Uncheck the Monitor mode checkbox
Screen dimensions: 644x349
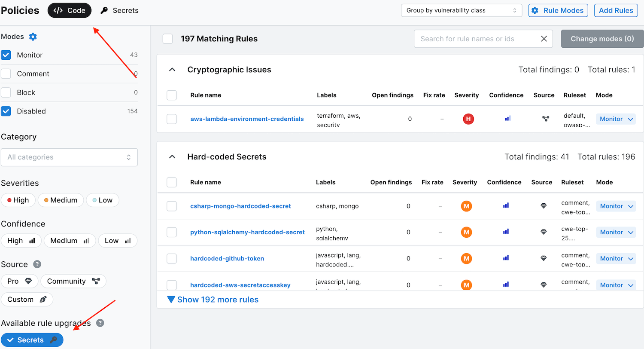point(6,55)
